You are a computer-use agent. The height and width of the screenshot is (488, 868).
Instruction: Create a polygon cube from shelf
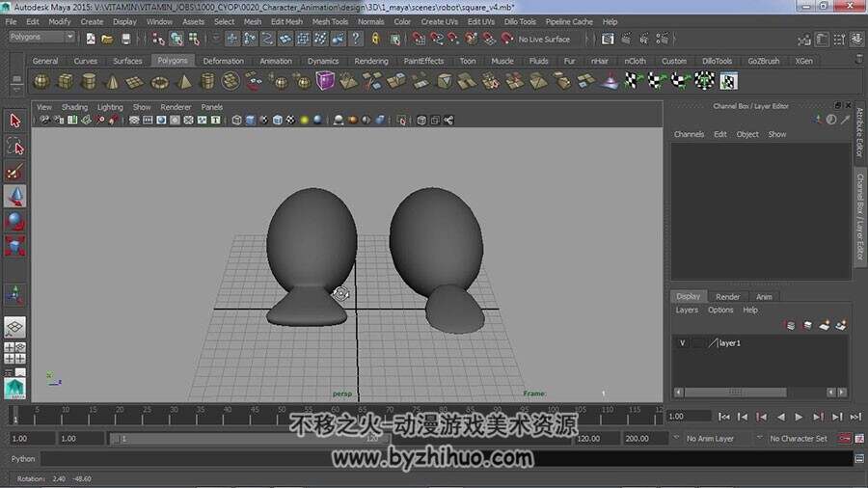tap(65, 81)
